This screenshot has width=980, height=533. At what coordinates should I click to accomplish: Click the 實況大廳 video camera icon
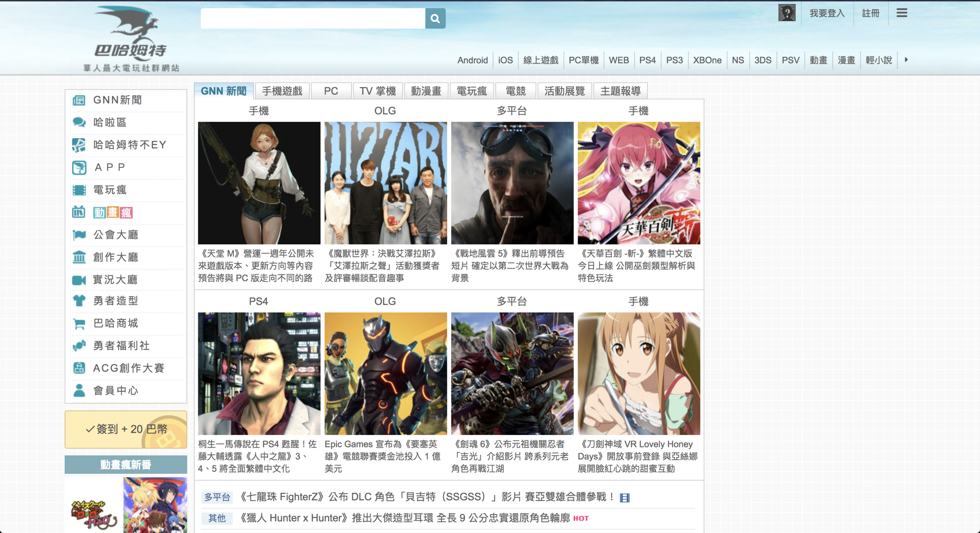tap(79, 280)
